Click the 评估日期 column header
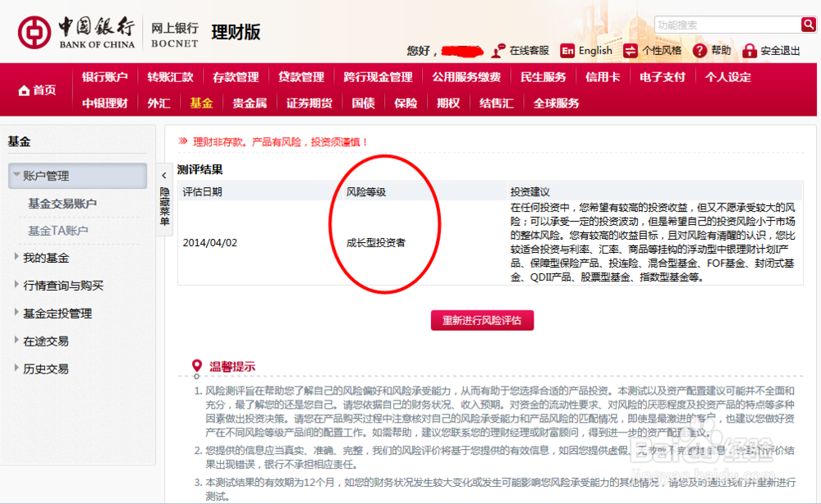This screenshot has width=821, height=504. [202, 191]
